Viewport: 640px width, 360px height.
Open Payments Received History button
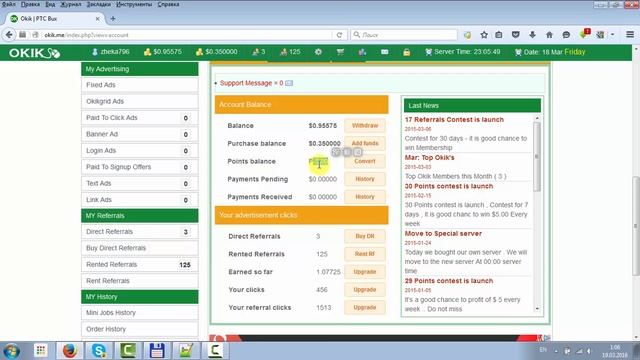(365, 197)
